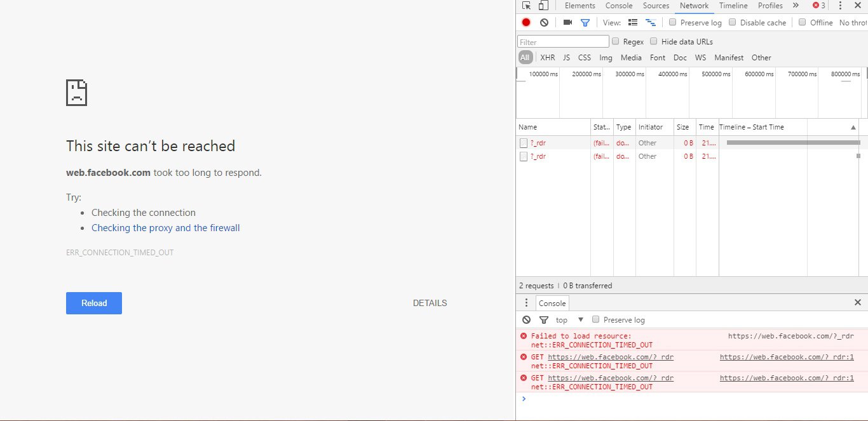Image resolution: width=868 pixels, height=421 pixels.
Task: Enable Preserve log in Network toolbar
Action: click(672, 22)
